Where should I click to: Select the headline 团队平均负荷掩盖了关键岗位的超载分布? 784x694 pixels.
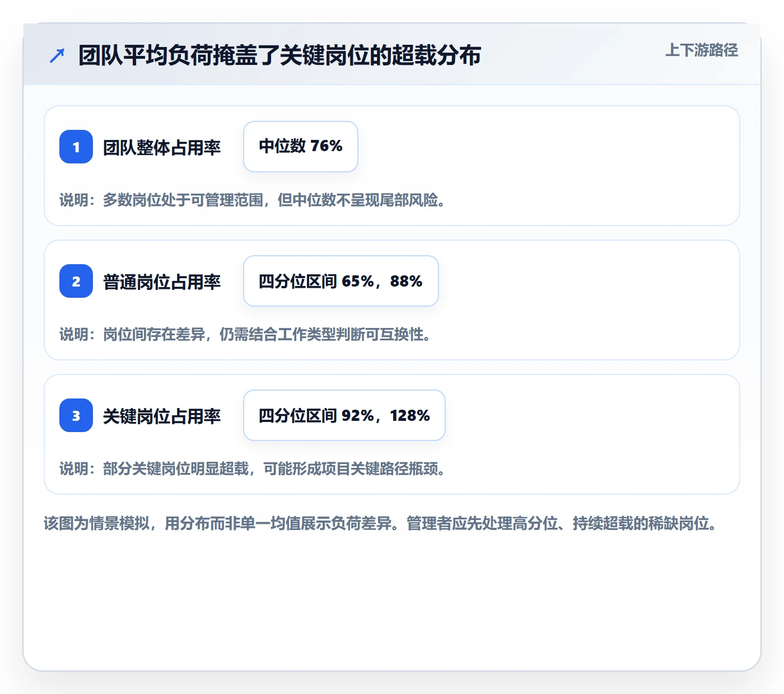tap(279, 55)
